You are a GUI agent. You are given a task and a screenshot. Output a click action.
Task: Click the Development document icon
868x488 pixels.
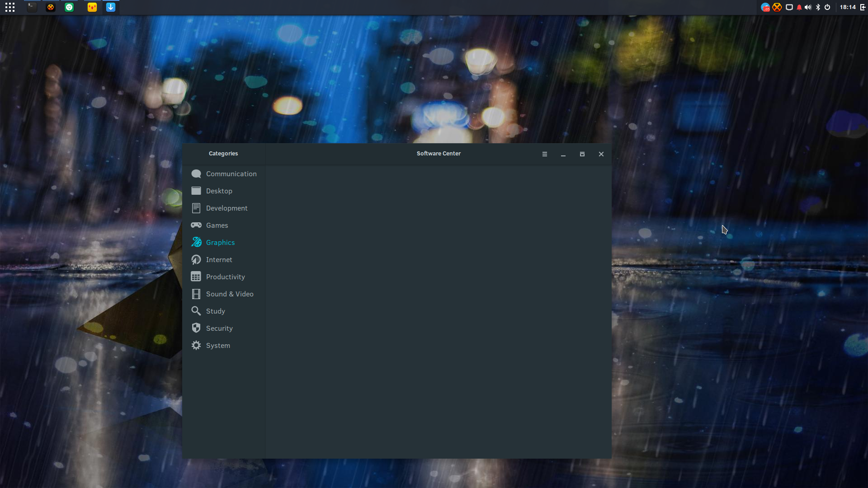point(196,208)
